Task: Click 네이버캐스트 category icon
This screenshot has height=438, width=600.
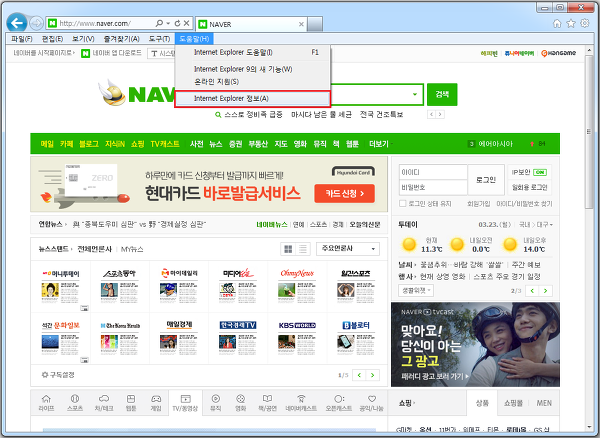Action: 301,403
